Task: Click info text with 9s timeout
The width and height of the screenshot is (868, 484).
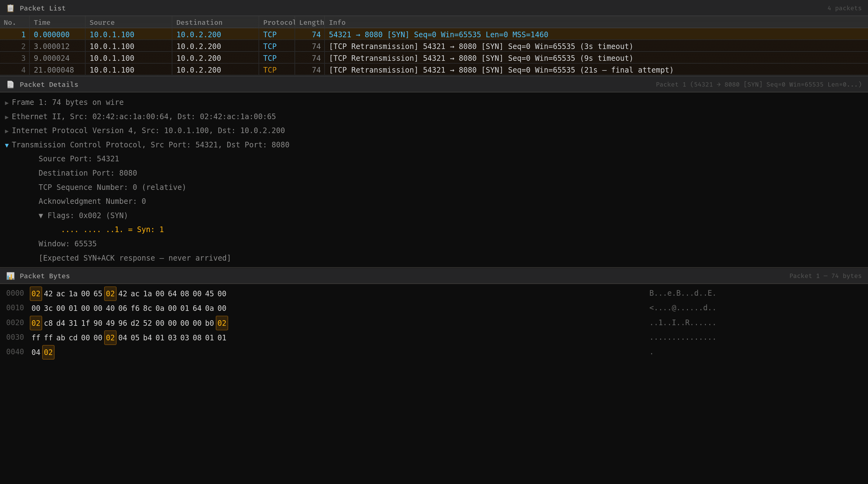Action: [481, 58]
